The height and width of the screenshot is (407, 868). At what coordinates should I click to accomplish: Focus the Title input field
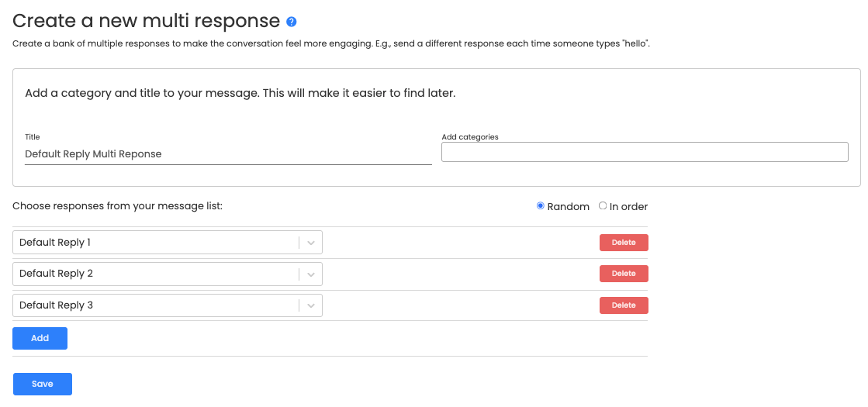pyautogui.click(x=228, y=154)
